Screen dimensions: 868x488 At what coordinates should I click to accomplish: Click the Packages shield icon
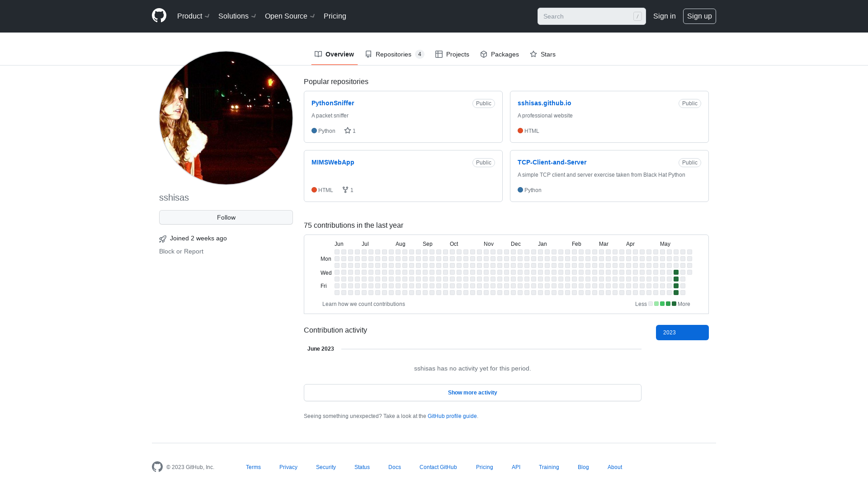pos(483,54)
